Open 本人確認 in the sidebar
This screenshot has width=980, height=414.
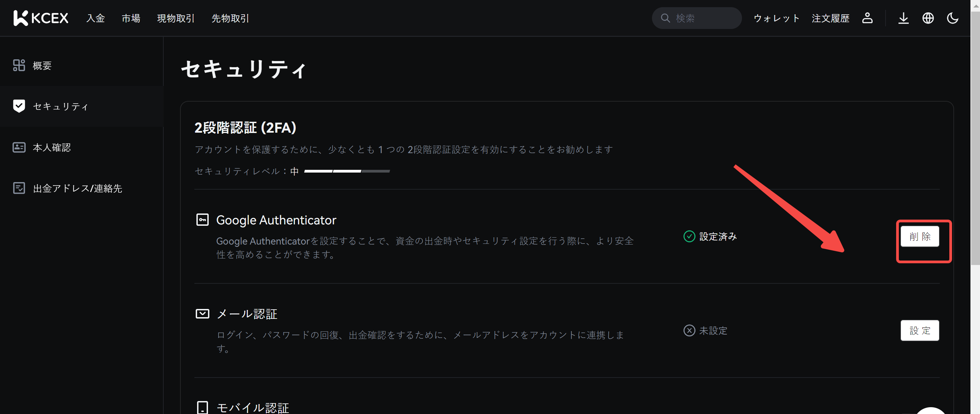pyautogui.click(x=52, y=147)
